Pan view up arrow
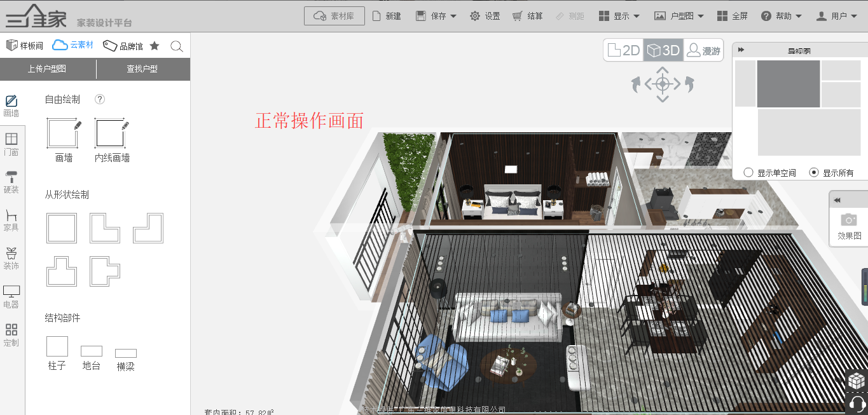Image resolution: width=868 pixels, height=415 pixels. tap(663, 69)
